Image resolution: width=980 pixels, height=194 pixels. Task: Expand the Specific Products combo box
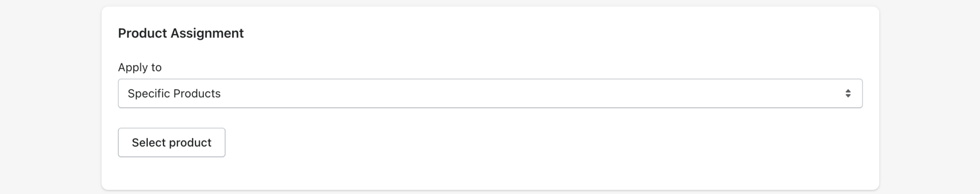[x=490, y=93]
